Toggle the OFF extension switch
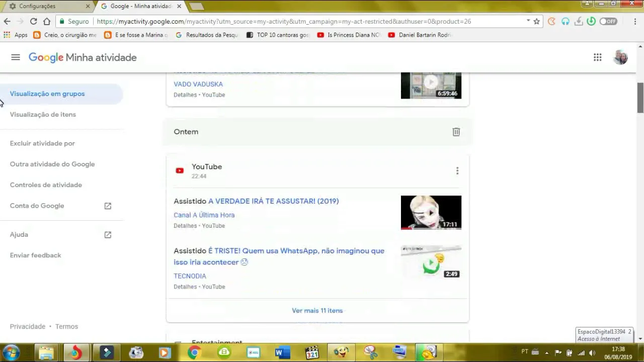 [608, 21]
